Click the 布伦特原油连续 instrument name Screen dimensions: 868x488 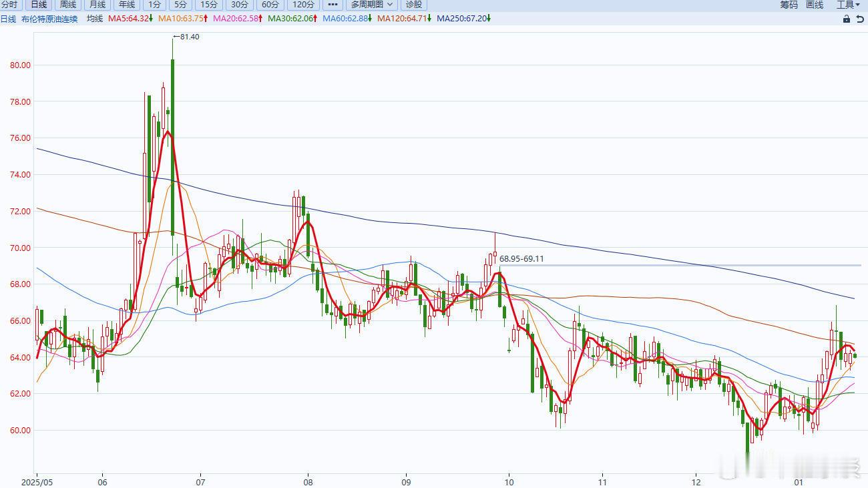click(49, 19)
